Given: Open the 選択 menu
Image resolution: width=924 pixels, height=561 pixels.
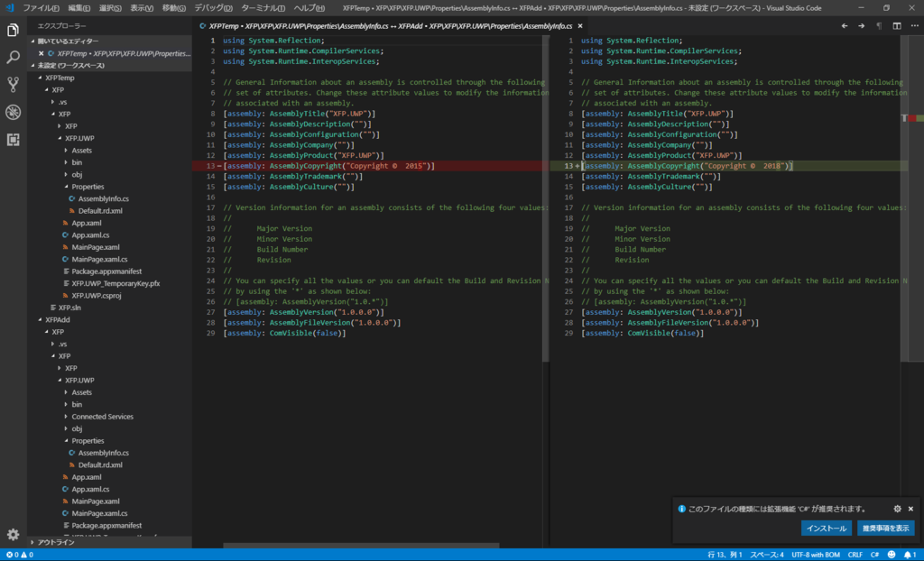Looking at the screenshot, I should point(110,7).
